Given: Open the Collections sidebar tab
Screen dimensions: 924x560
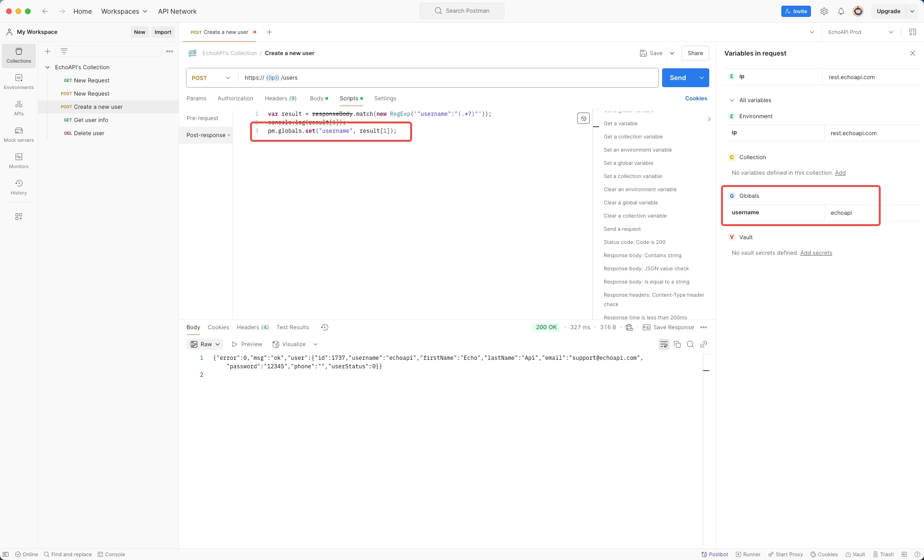Looking at the screenshot, I should (19, 56).
